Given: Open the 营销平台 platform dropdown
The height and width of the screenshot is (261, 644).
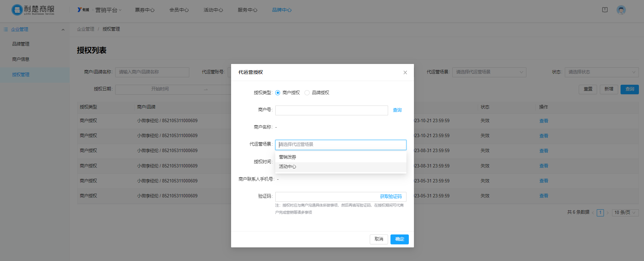Looking at the screenshot, I should tap(108, 10).
